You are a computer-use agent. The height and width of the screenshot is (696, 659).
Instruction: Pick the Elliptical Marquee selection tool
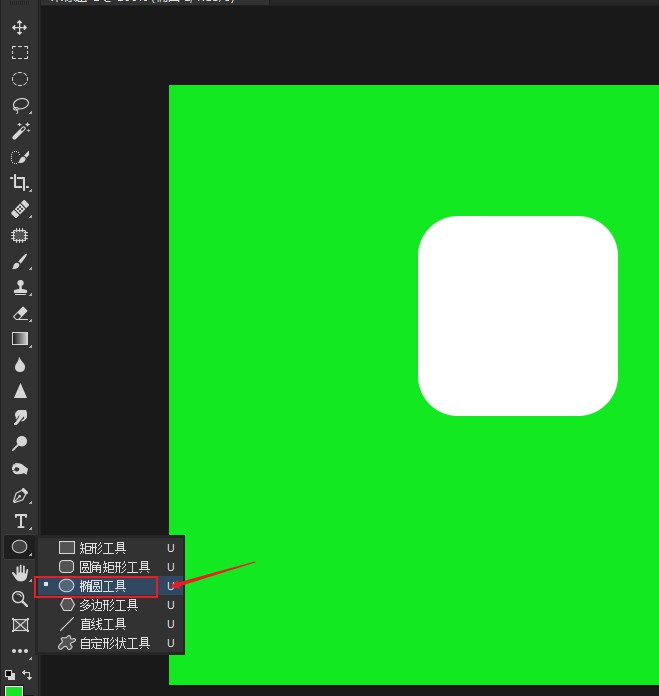click(x=19, y=79)
